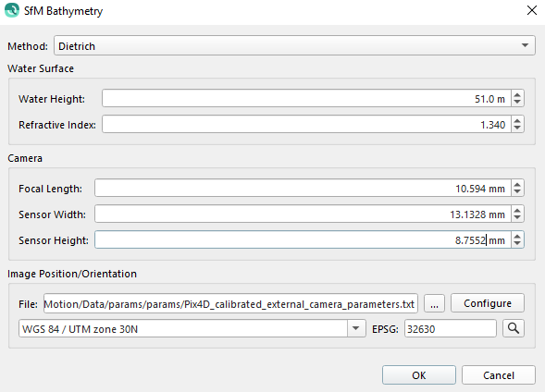Expand the WGS 84 / UTM zone 30N dropdown
The width and height of the screenshot is (545, 392).
pyautogui.click(x=356, y=328)
